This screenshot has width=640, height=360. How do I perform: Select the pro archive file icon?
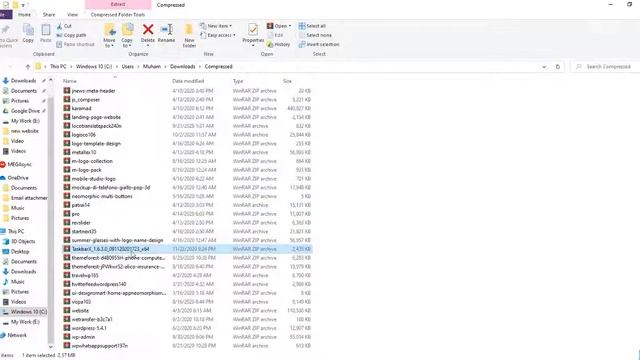click(x=67, y=214)
